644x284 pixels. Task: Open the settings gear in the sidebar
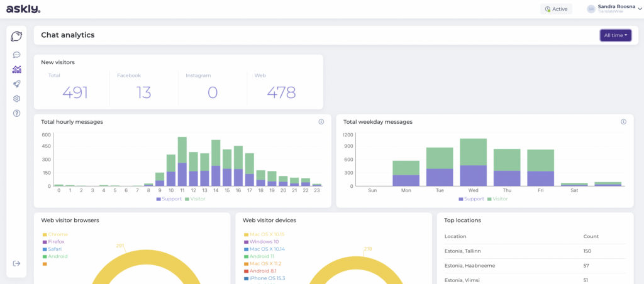click(16, 99)
